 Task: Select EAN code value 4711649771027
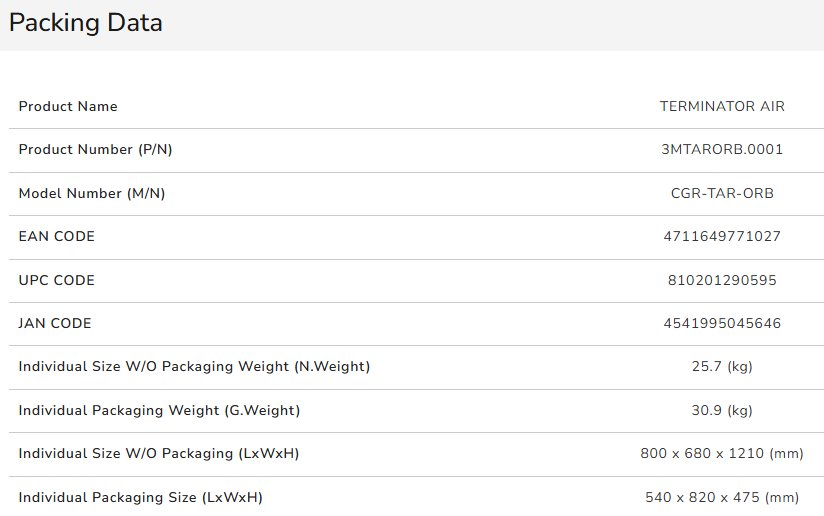point(722,236)
